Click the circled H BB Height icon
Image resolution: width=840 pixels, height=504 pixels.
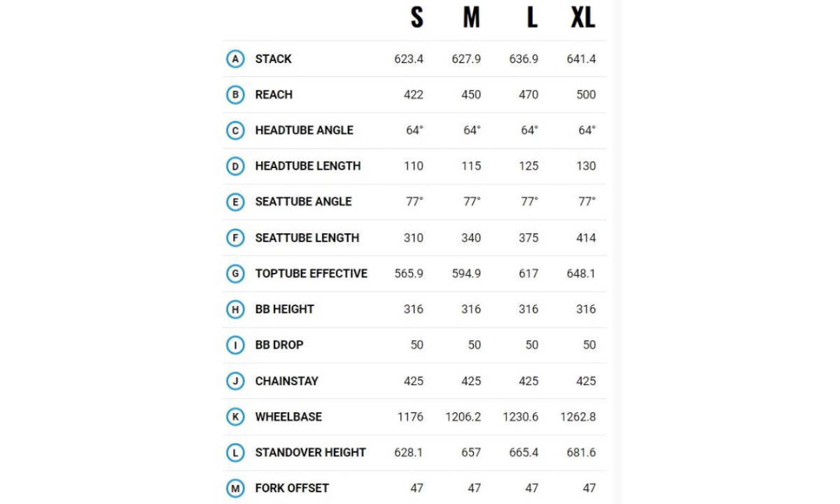coord(235,309)
